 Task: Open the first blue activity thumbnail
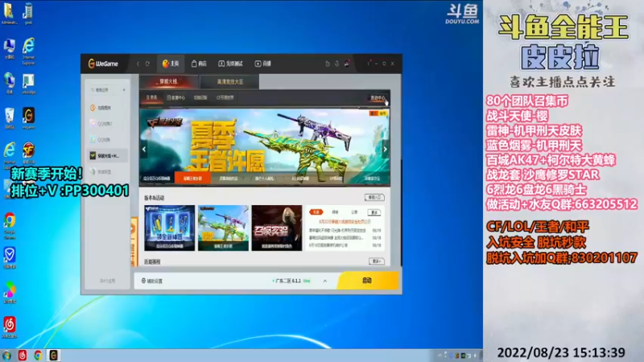pos(170,228)
